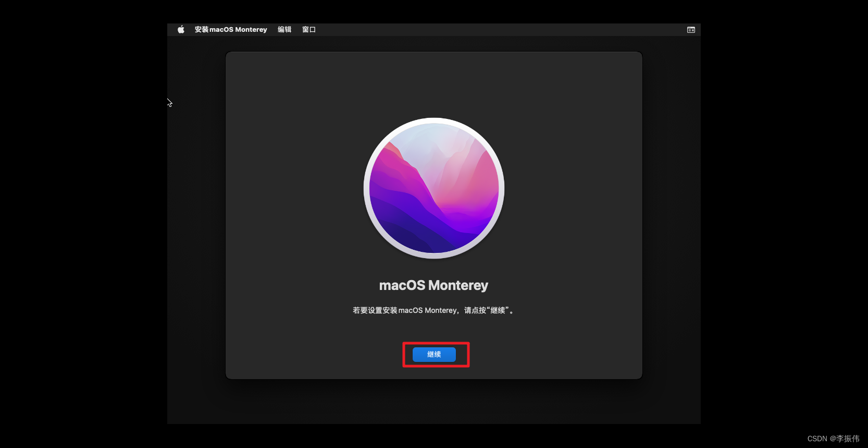
Task: Click the instruction text 若要设置安装macOS Monterey
Action: pos(433,310)
